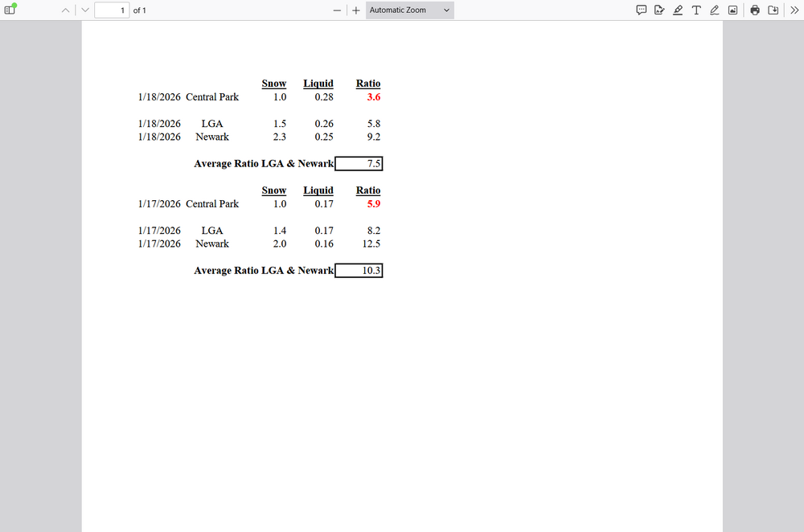This screenshot has height=532, width=804.
Task: Go to the previous page arrow
Action: click(x=67, y=10)
